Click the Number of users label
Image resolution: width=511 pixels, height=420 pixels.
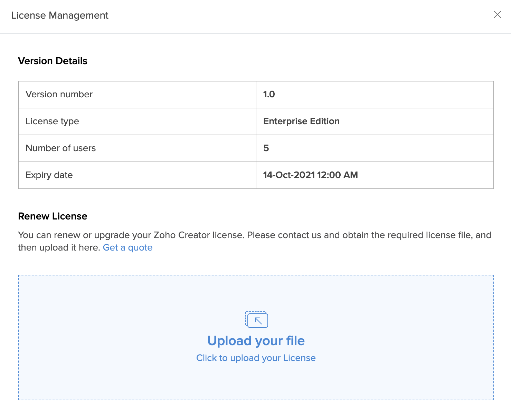click(x=60, y=148)
